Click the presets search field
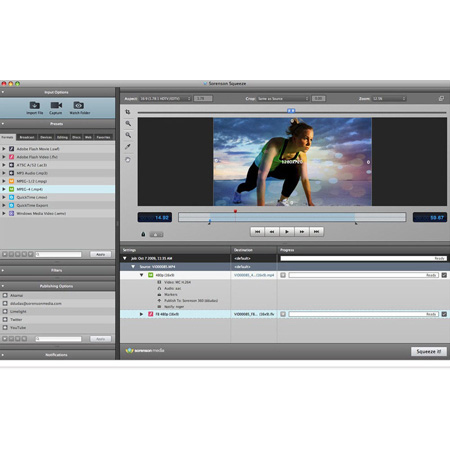Viewport: 450px width, 450px height. (x=58, y=254)
